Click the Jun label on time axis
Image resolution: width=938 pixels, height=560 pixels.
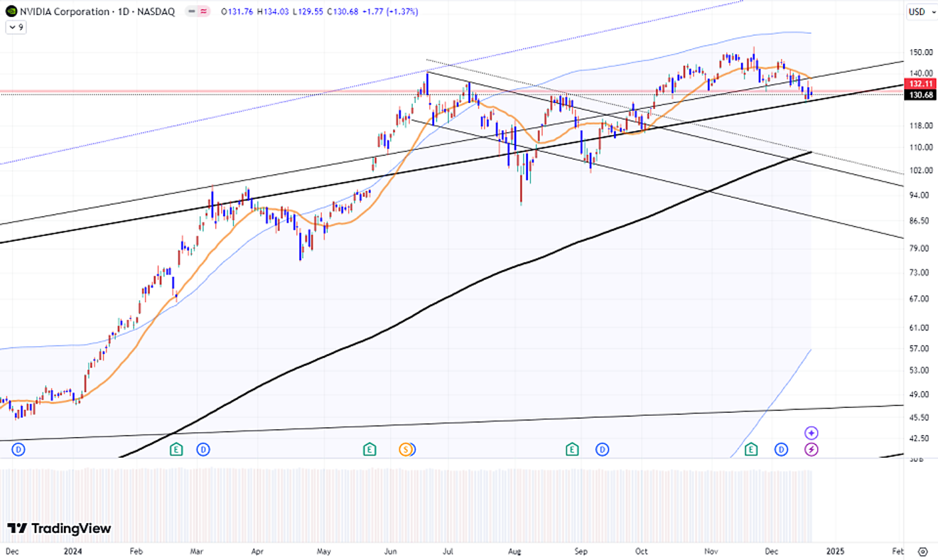tap(391, 551)
